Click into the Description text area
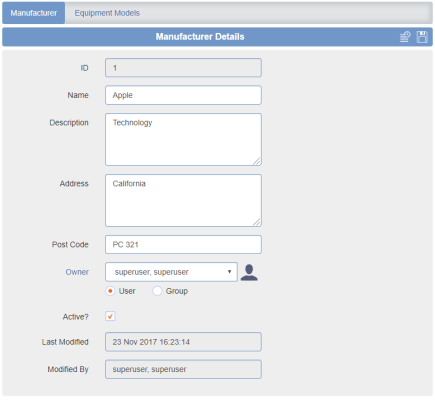Screen dimensions: 435x400 [183, 139]
